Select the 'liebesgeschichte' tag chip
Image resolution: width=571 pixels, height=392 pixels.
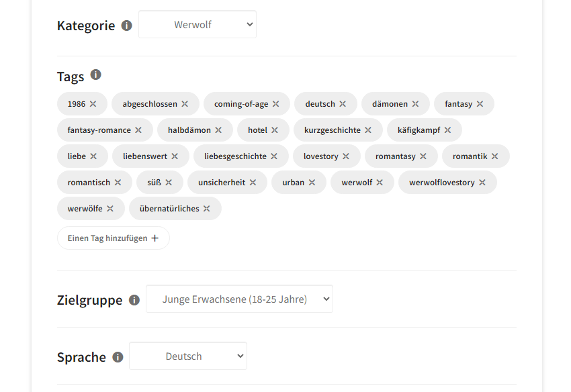(x=235, y=156)
